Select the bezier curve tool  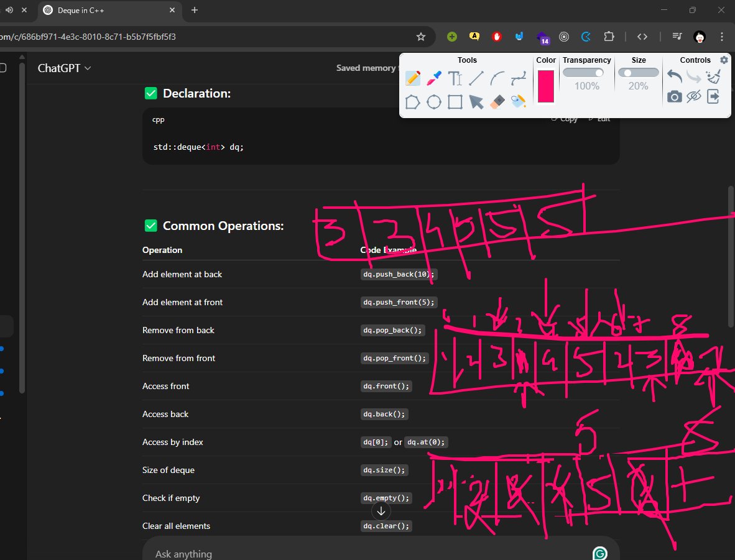[519, 78]
